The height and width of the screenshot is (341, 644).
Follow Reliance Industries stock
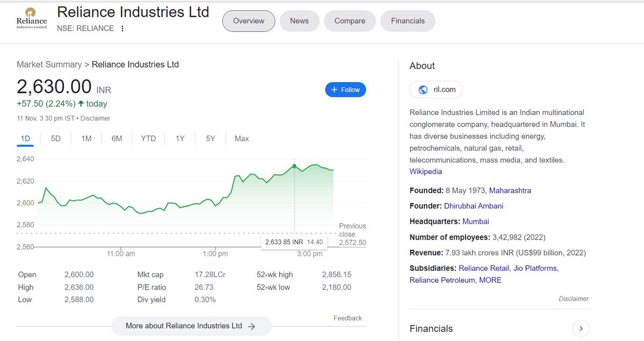click(x=346, y=90)
